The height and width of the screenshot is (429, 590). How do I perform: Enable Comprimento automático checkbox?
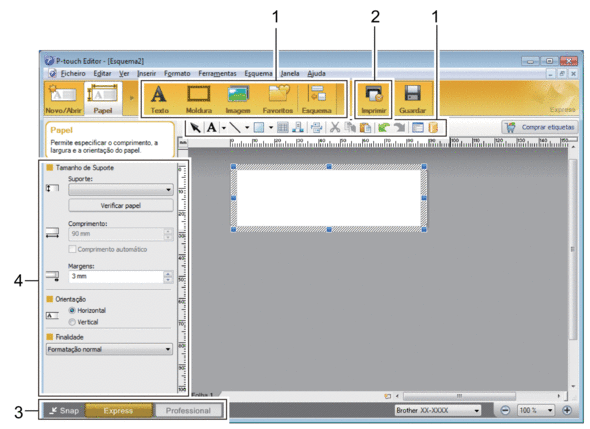72,249
